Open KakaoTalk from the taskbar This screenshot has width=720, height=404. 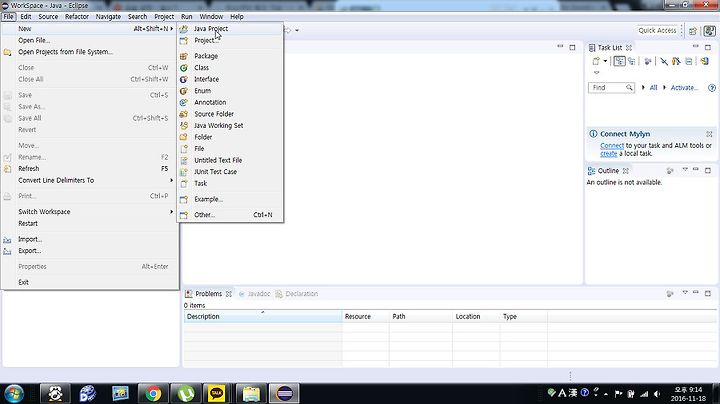click(216, 393)
